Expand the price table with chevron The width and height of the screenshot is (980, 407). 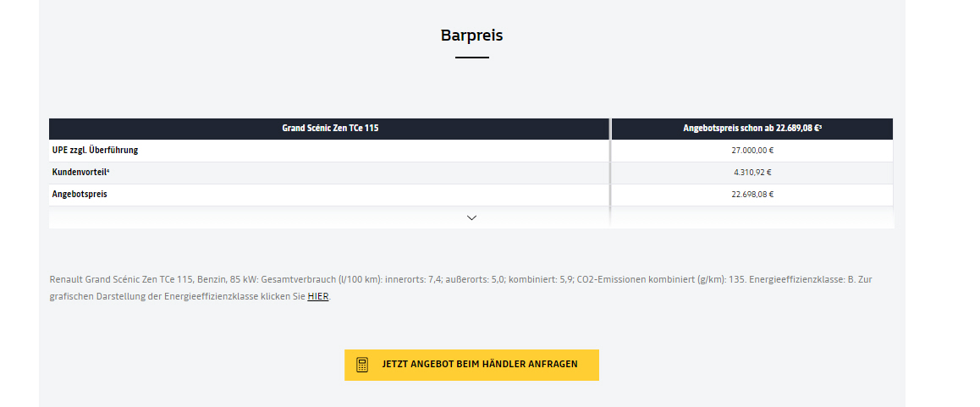pos(472,217)
